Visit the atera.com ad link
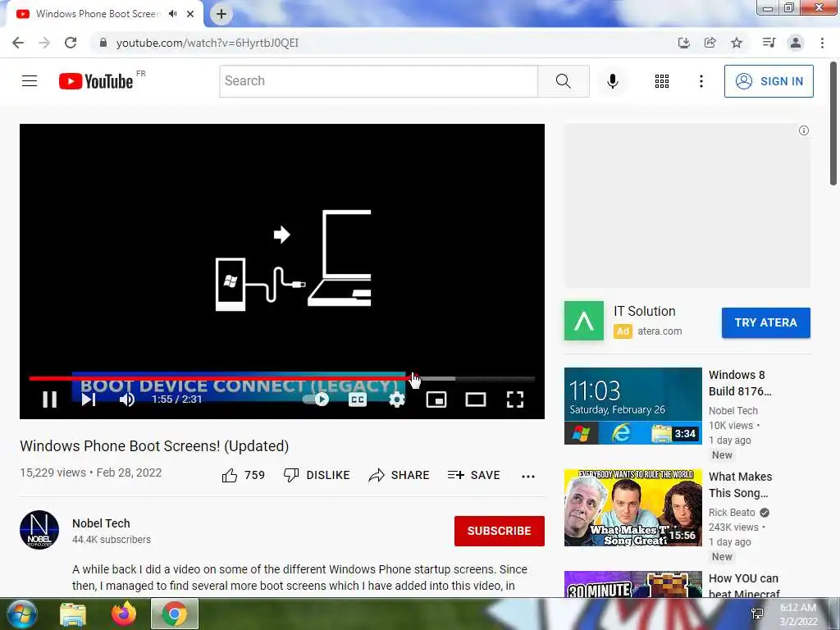 coord(660,331)
